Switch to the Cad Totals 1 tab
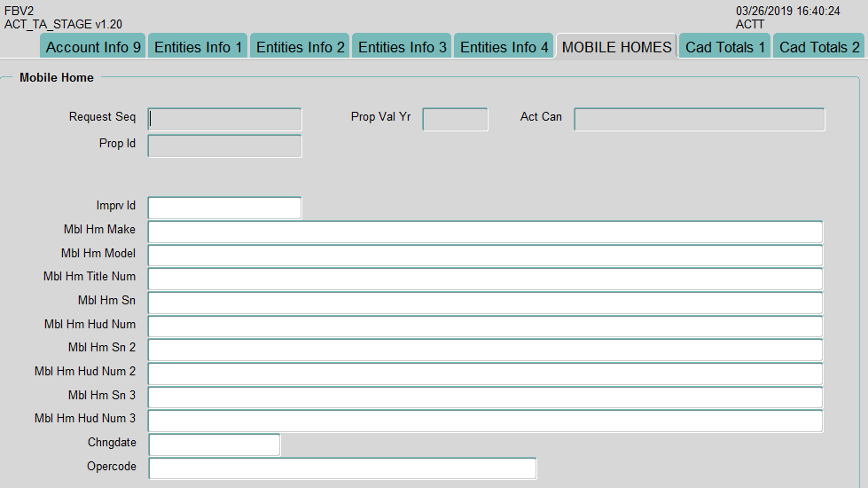 tap(724, 47)
